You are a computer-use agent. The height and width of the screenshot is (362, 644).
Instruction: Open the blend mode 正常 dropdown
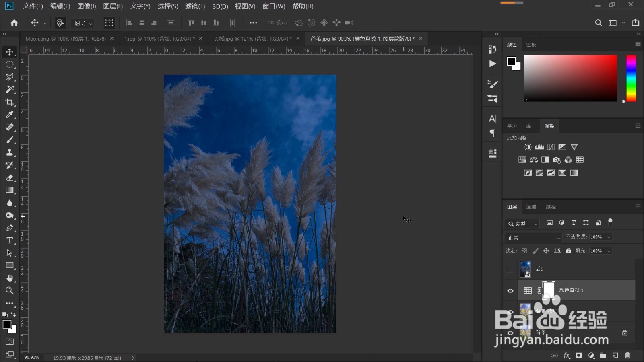533,238
